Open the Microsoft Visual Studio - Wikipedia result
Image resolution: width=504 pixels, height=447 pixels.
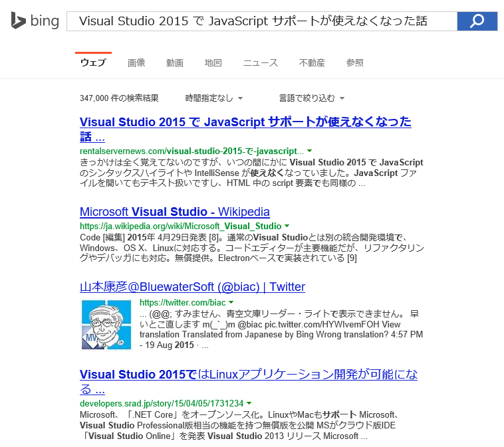[x=174, y=212]
